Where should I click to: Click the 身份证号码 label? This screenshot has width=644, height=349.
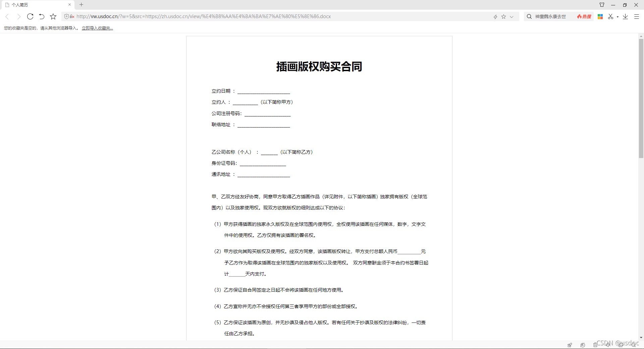(224, 163)
